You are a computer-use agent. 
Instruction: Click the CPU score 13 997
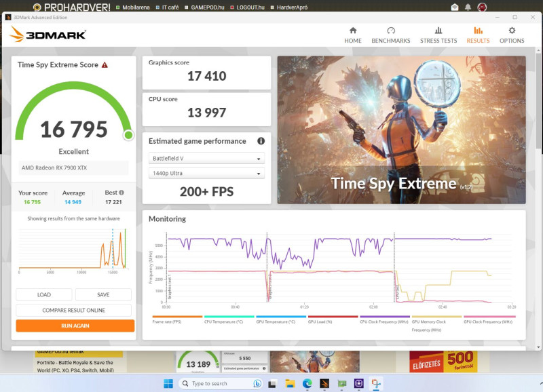pyautogui.click(x=207, y=113)
